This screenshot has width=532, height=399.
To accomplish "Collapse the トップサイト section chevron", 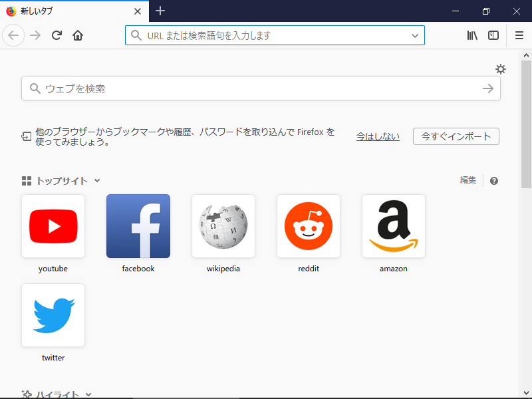I will (97, 180).
